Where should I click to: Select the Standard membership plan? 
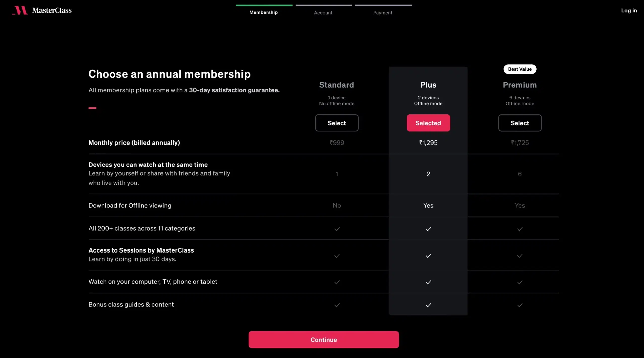tap(337, 123)
